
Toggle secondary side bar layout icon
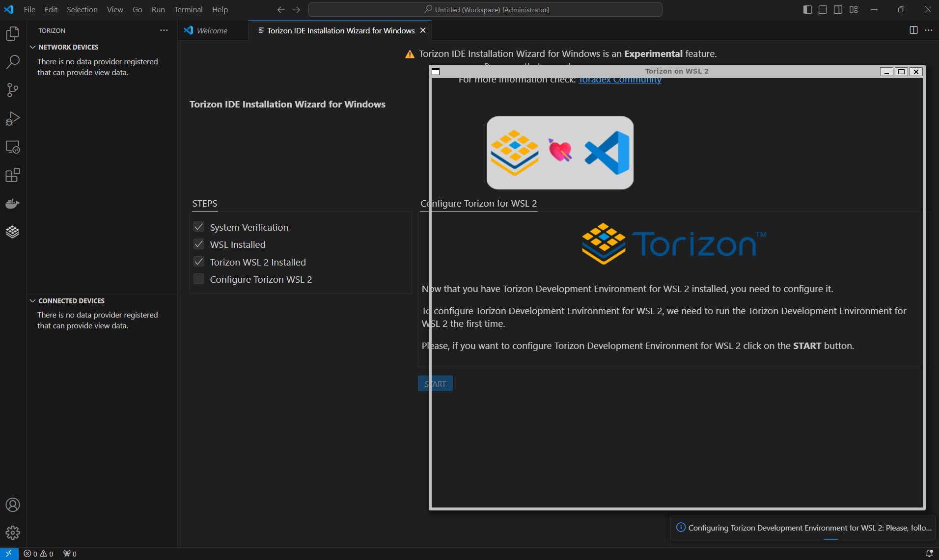838,10
